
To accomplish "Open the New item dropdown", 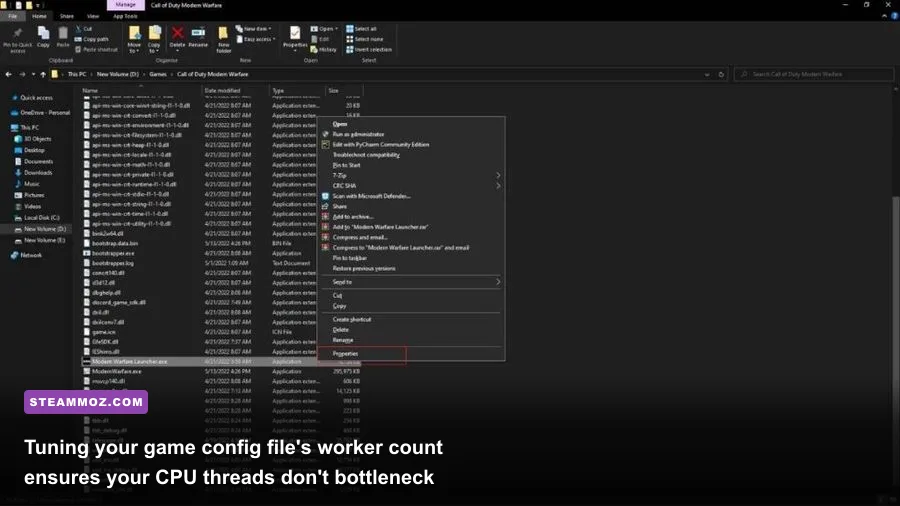I will [254, 29].
